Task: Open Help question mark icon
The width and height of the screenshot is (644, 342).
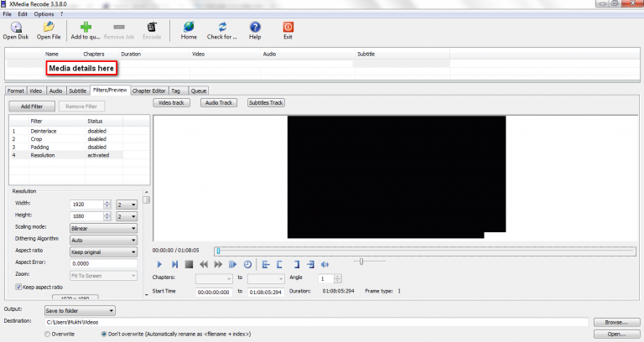Action: 255,27
